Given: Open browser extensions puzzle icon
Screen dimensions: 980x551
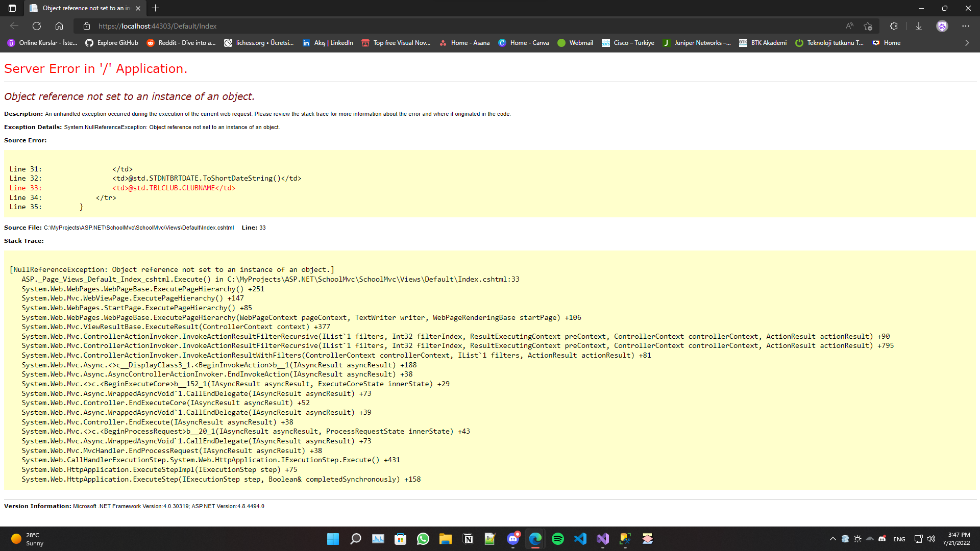Looking at the screenshot, I should [894, 26].
